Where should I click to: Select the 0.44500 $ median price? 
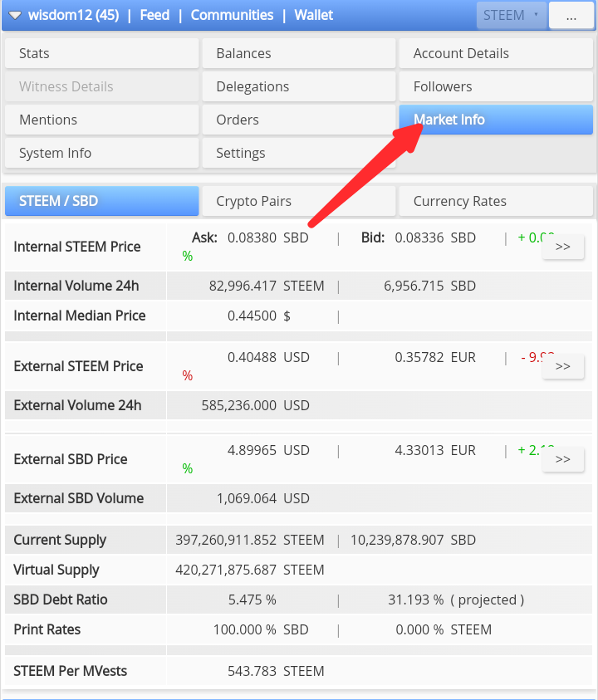click(259, 316)
